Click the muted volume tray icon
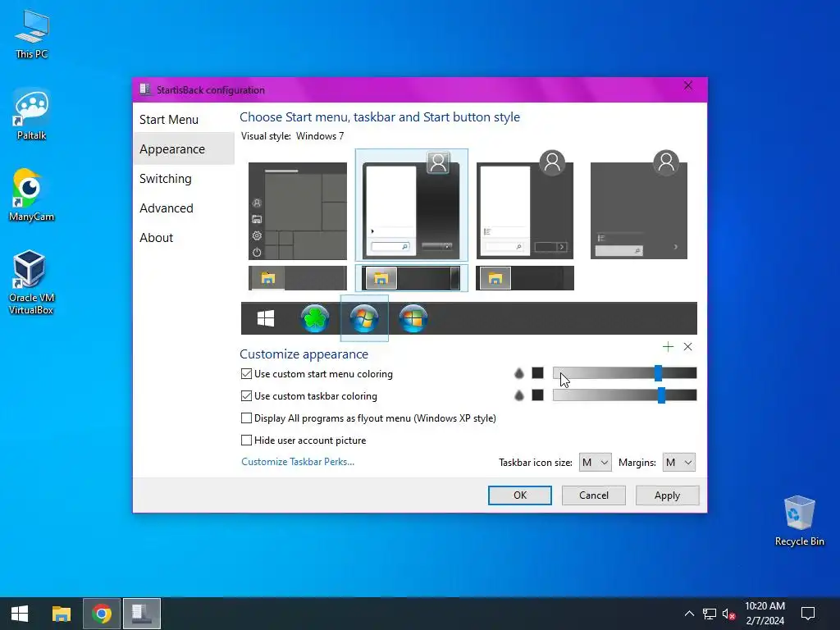Screen dimensions: 840x630 click(x=728, y=614)
